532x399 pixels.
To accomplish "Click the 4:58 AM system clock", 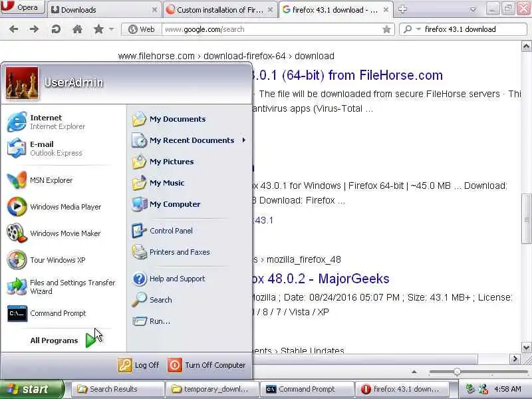I will point(507,389).
